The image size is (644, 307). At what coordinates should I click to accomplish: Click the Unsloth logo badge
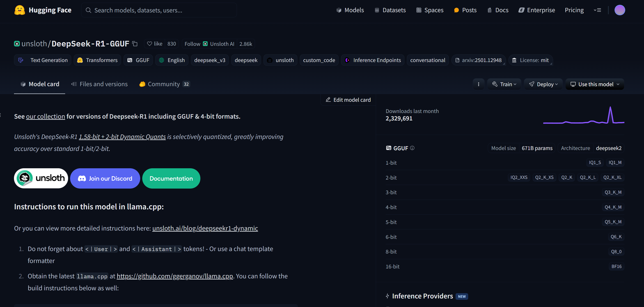pyautogui.click(x=41, y=178)
